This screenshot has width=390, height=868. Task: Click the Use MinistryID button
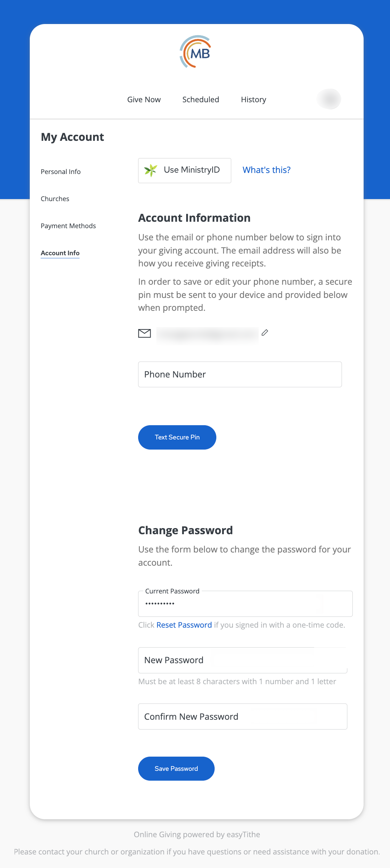click(185, 170)
